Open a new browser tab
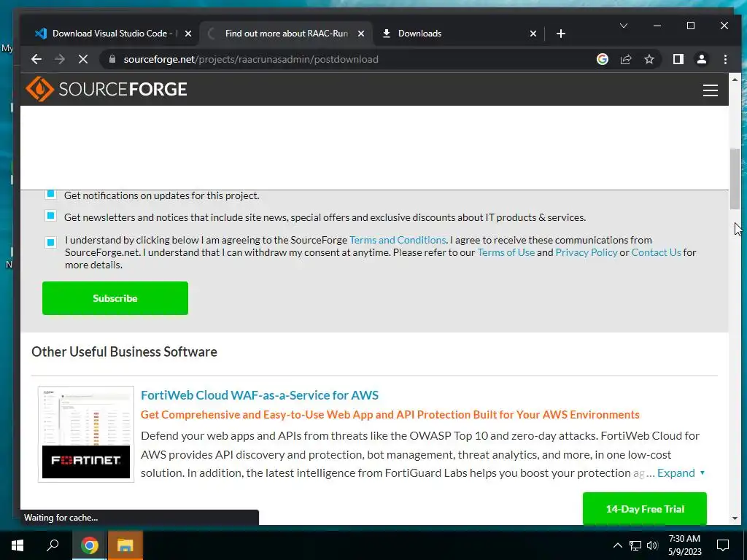Image resolution: width=747 pixels, height=560 pixels. coord(561,34)
